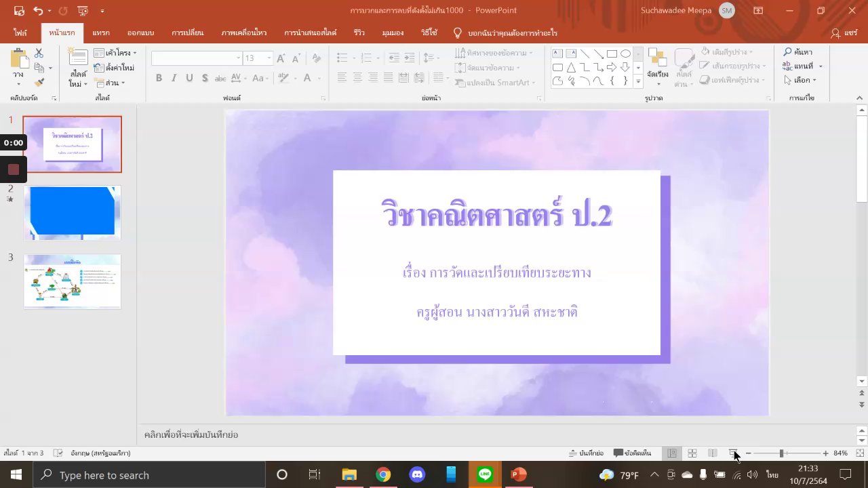Select the Oval shape in gallery
This screenshot has height=488, width=868.
[x=625, y=54]
